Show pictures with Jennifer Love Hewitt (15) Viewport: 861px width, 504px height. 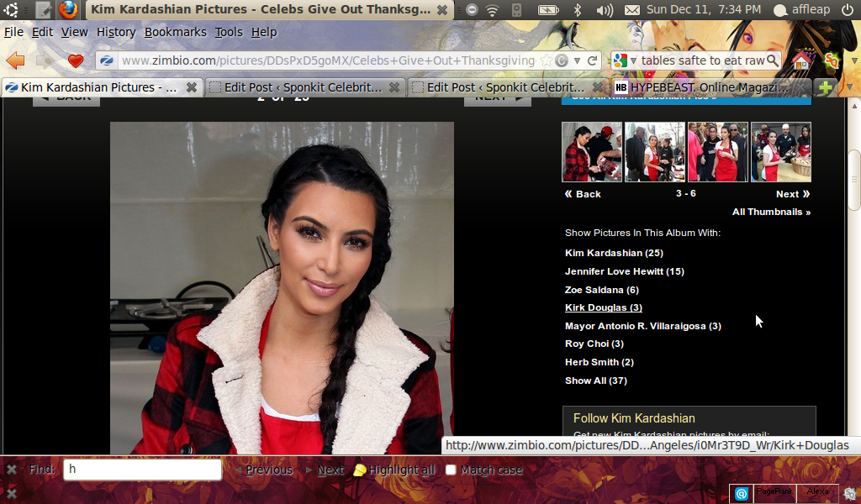point(625,271)
